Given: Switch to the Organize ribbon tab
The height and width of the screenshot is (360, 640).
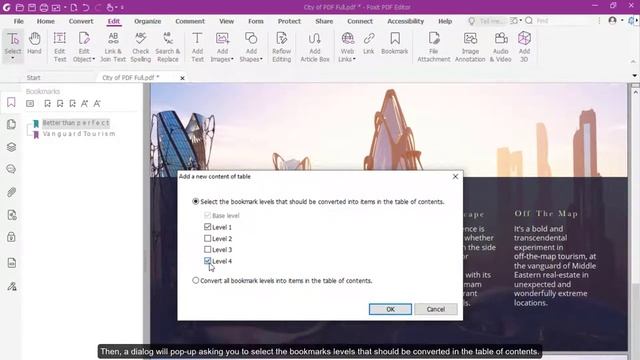Looking at the screenshot, I should (147, 21).
